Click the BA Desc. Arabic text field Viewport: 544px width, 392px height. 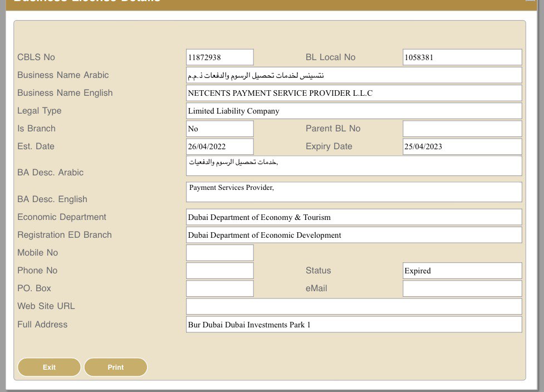pos(354,165)
